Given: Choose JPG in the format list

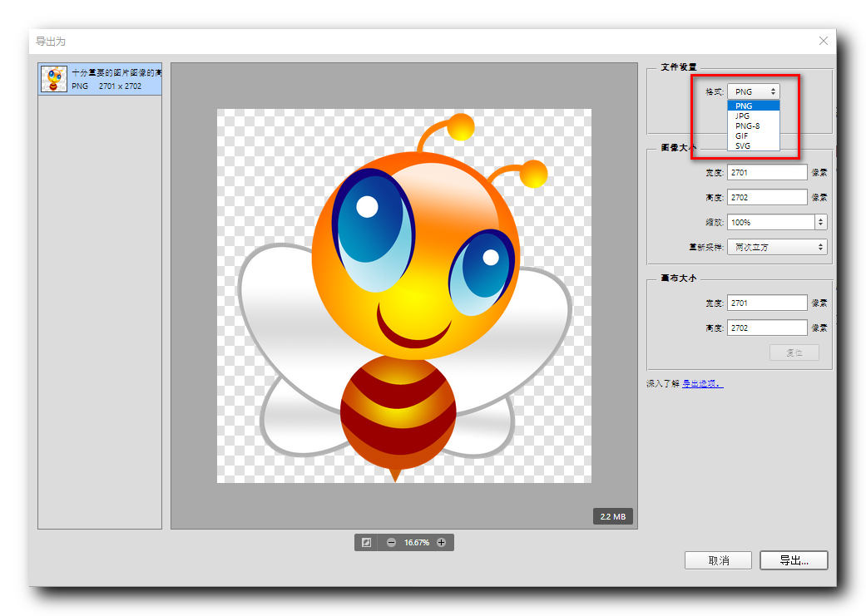Looking at the screenshot, I should [x=754, y=116].
